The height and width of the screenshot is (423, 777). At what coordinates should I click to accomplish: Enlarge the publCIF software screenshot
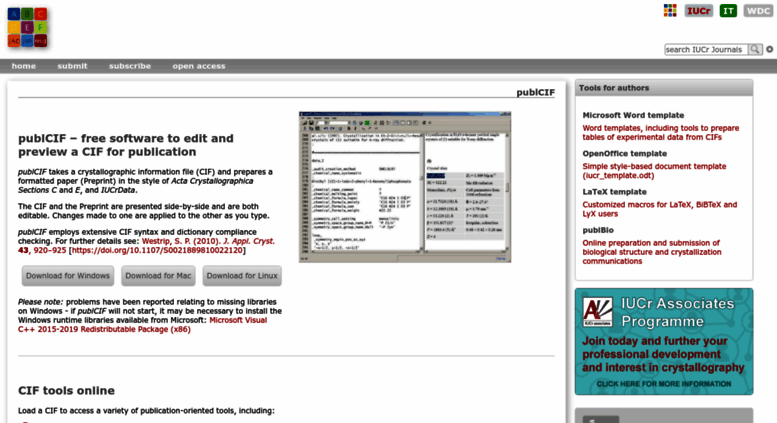pos(405,187)
